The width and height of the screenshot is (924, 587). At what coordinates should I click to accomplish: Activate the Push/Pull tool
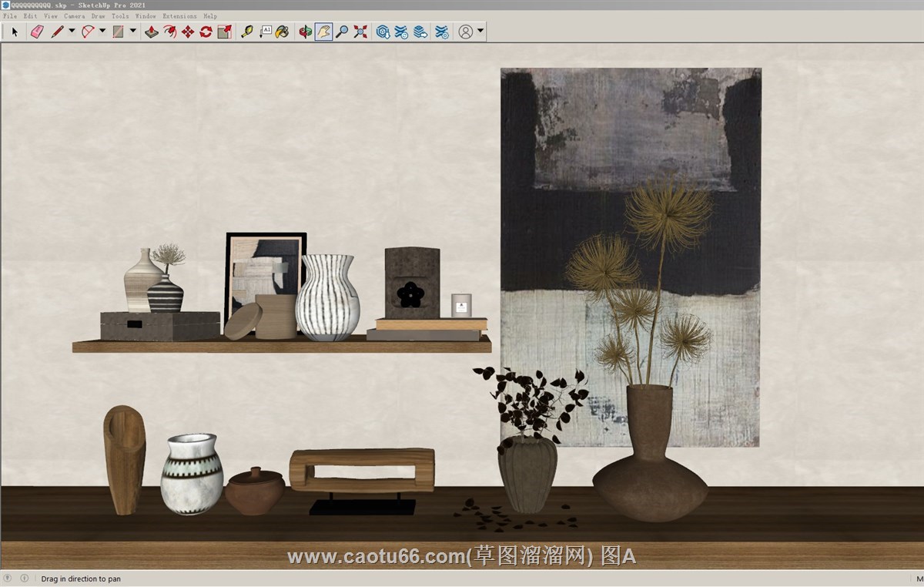pos(152,32)
